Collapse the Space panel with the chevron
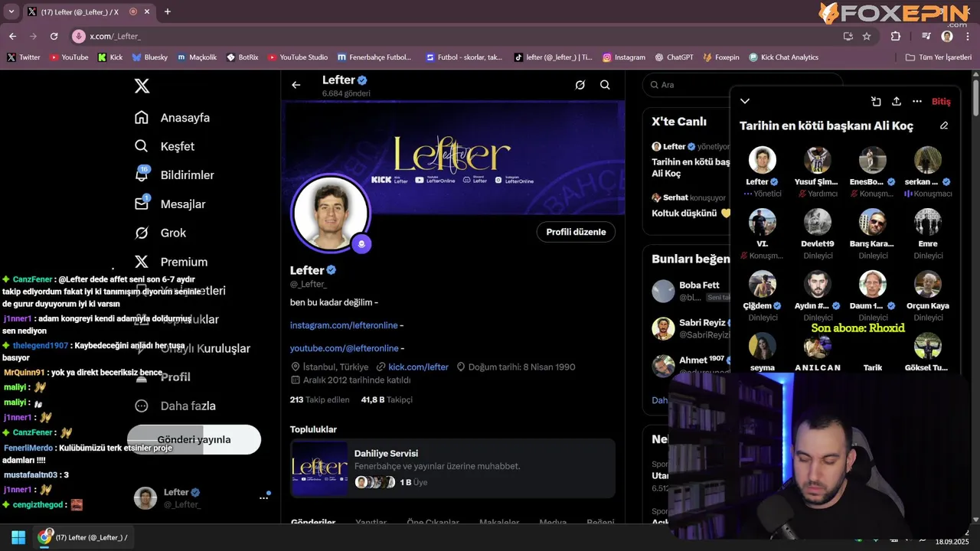The image size is (980, 551). [744, 101]
